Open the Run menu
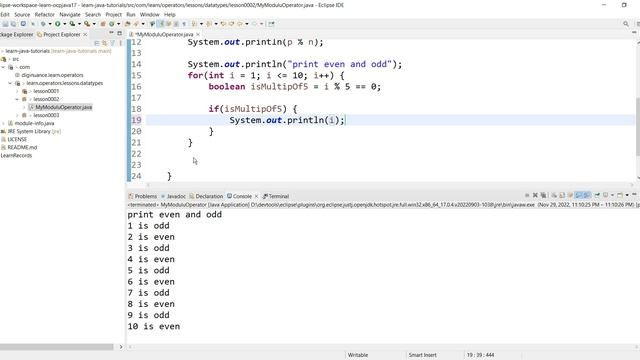 coord(131,14)
